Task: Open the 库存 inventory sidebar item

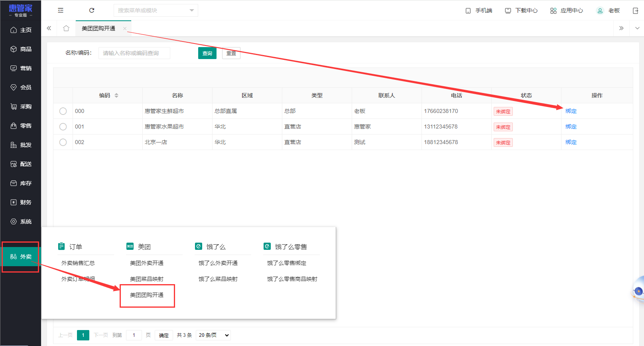Action: tap(21, 183)
